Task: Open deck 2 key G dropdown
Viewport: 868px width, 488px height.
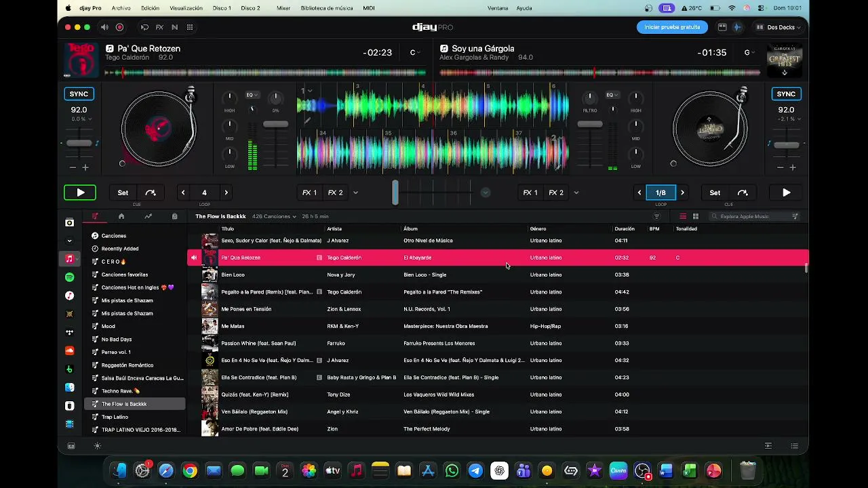Action: coord(748,52)
